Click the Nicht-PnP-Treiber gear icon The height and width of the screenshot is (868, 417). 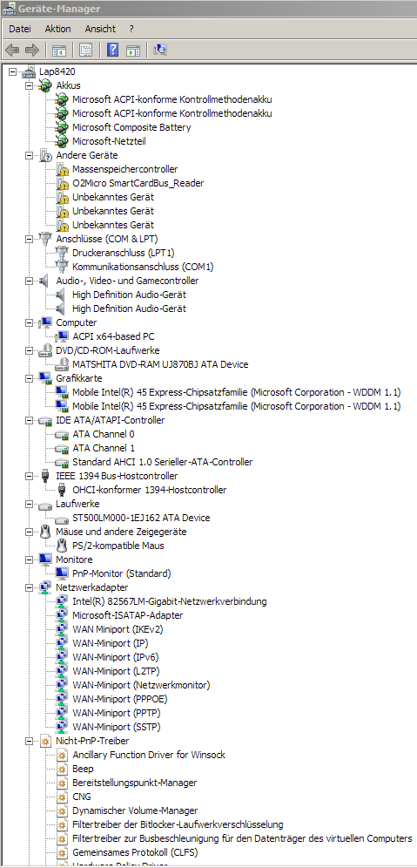click(46, 741)
